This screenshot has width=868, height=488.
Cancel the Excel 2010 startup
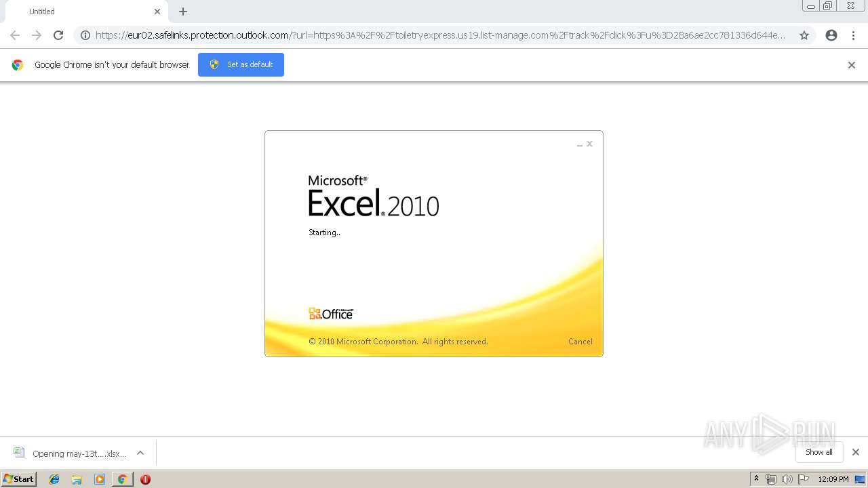pyautogui.click(x=580, y=342)
